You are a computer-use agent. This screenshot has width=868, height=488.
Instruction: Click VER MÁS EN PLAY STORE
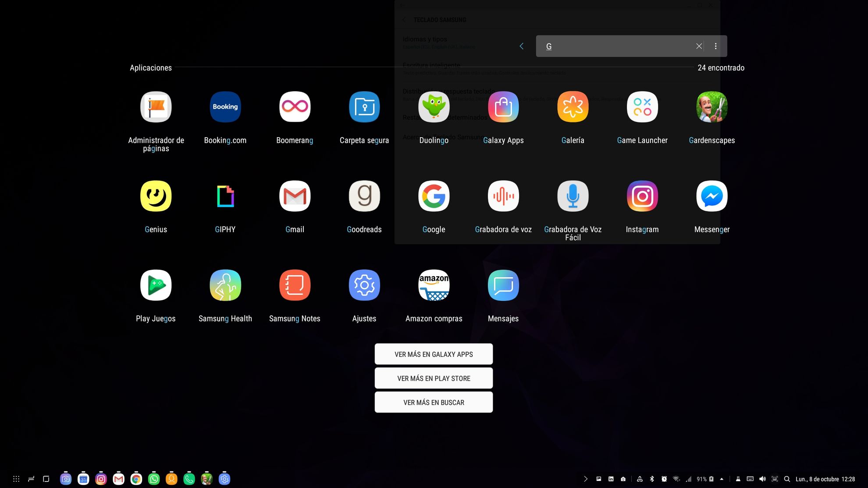tap(434, 378)
